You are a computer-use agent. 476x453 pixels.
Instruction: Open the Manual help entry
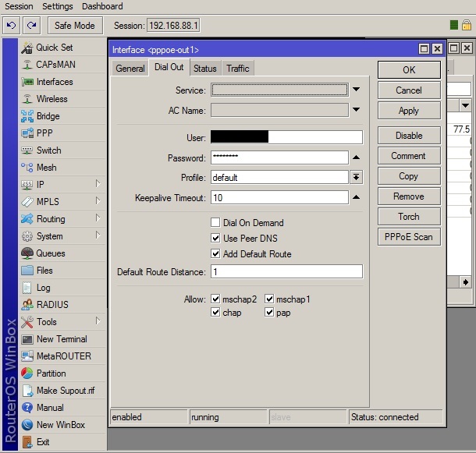63,408
